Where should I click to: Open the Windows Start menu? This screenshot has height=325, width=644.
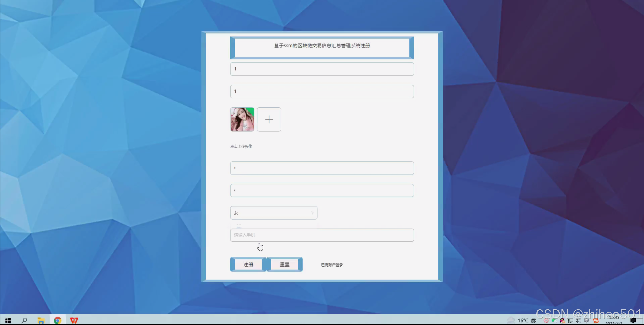(8, 320)
